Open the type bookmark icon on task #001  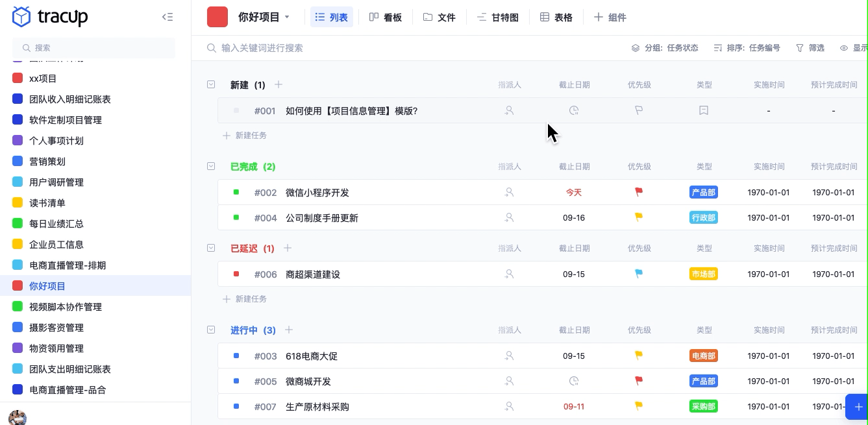[704, 110]
